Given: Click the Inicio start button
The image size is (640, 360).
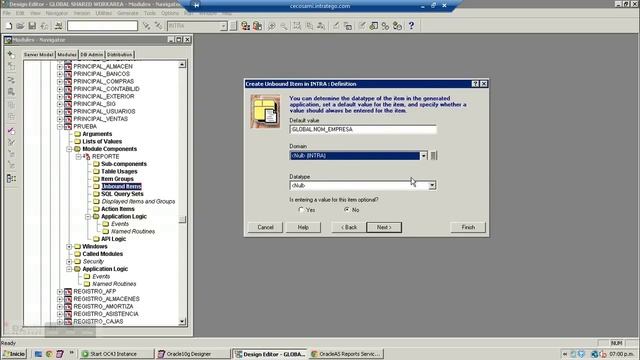Looking at the screenshot, I should pyautogui.click(x=14, y=354).
